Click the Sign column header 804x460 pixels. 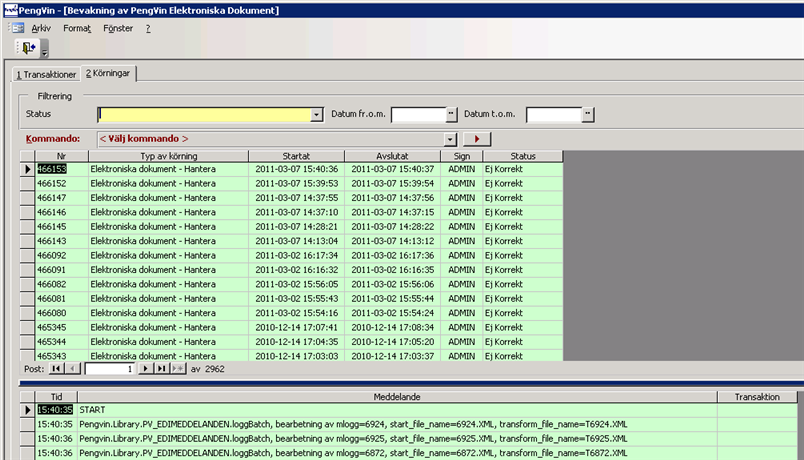(x=461, y=156)
